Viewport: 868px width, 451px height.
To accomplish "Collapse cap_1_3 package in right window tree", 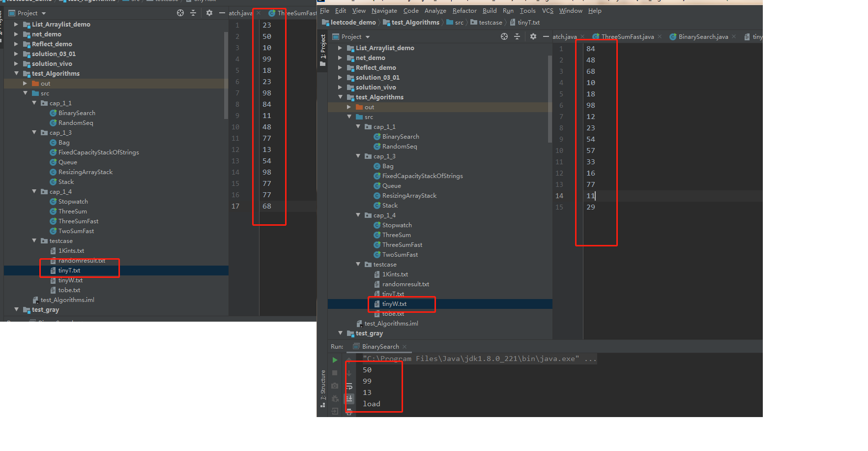I will coord(358,156).
